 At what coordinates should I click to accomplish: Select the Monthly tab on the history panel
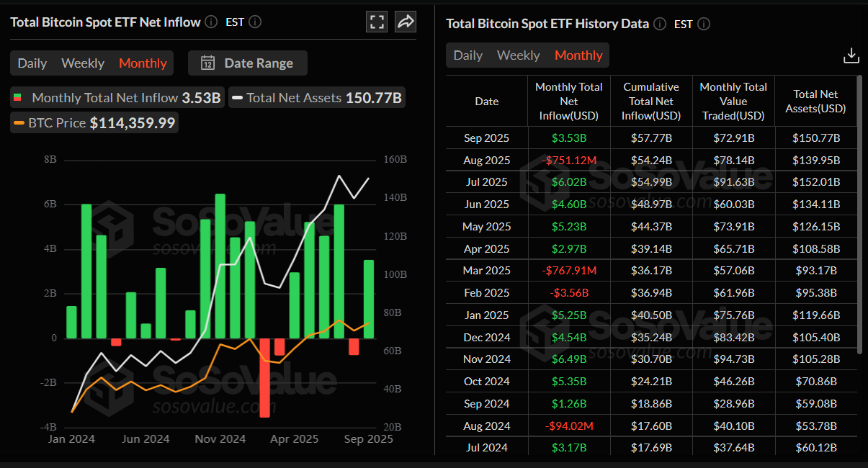[578, 55]
